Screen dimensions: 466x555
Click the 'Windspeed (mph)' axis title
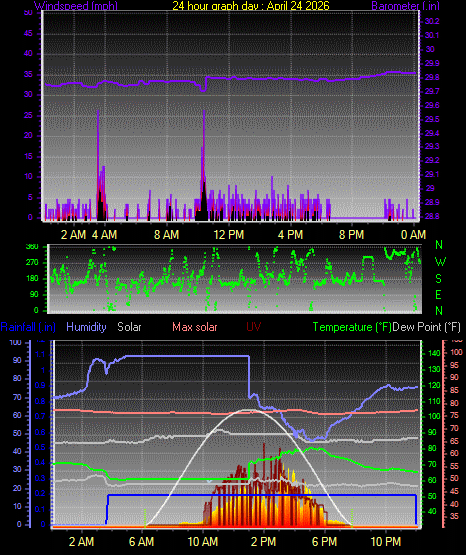pyautogui.click(x=76, y=6)
